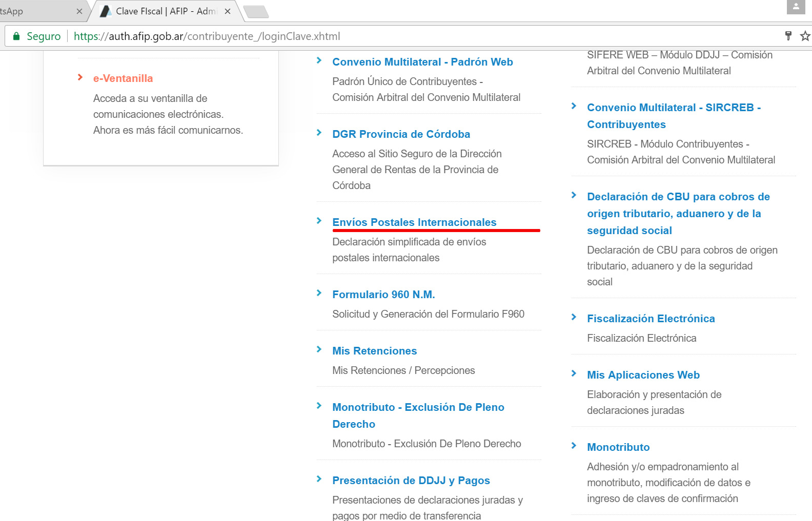Open Convenio Multilateral - Padrón Web link
This screenshot has width=812, height=521.
pyautogui.click(x=422, y=62)
